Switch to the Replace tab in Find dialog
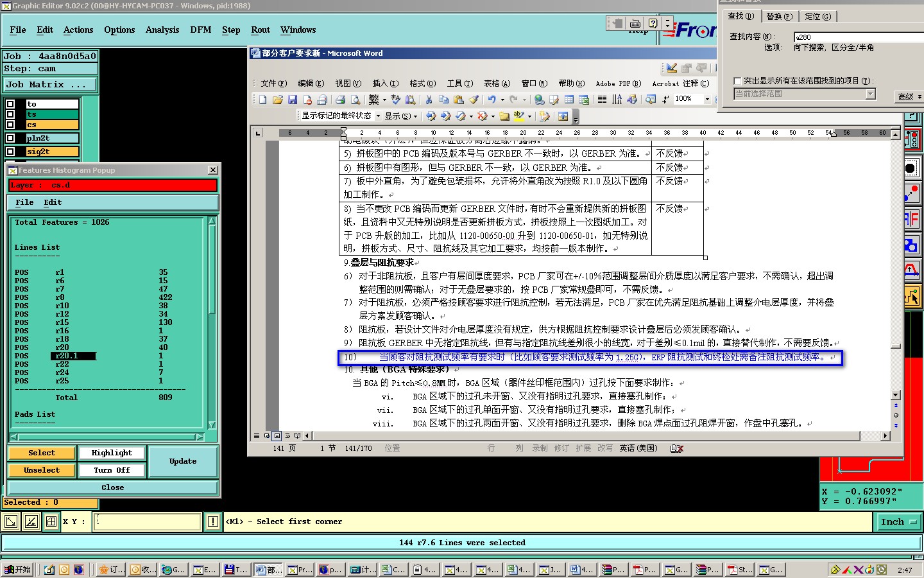 click(x=779, y=17)
